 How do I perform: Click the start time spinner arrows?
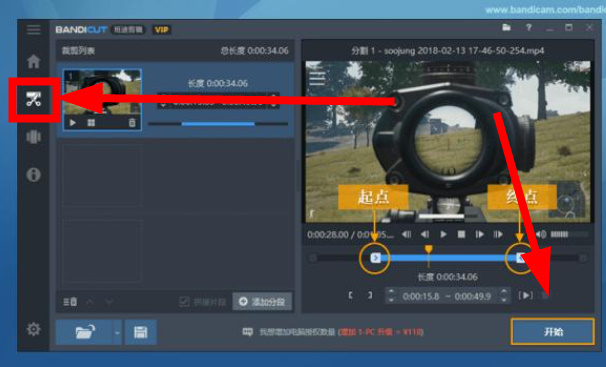391,296
